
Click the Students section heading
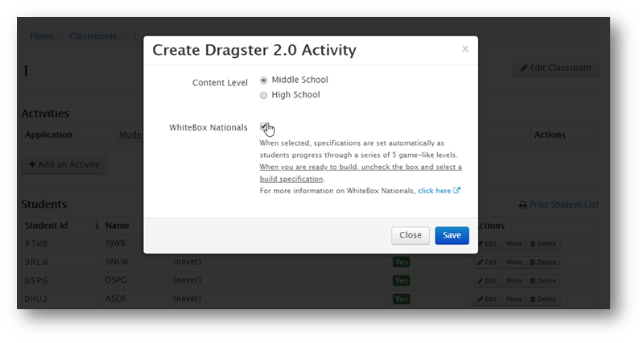(44, 205)
